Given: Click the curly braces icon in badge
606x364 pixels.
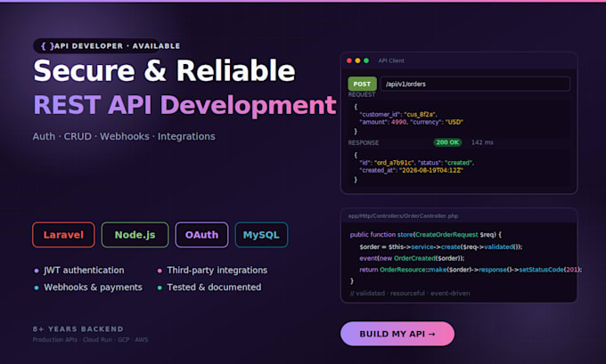Looking at the screenshot, I should coord(47,46).
